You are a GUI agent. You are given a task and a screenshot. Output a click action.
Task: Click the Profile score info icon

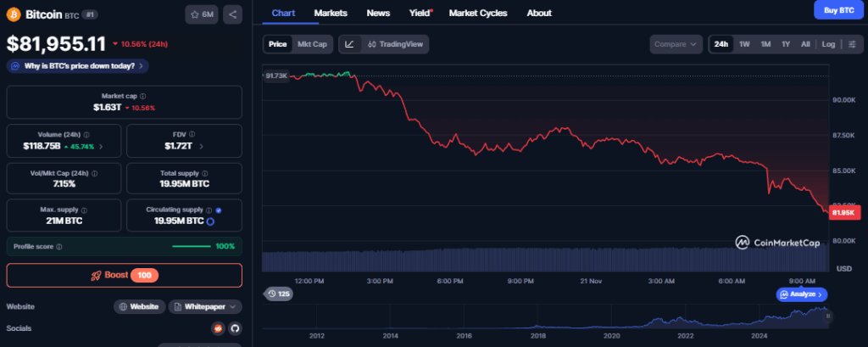click(x=59, y=247)
